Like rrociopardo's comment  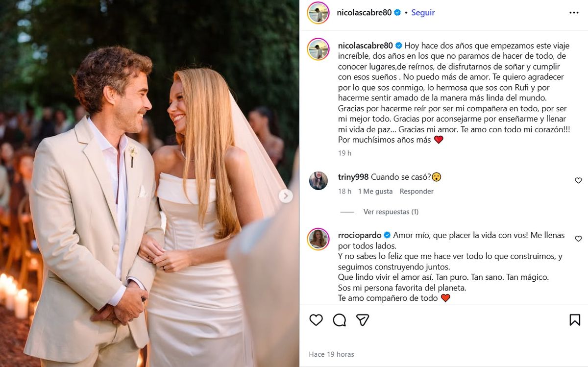(x=578, y=239)
